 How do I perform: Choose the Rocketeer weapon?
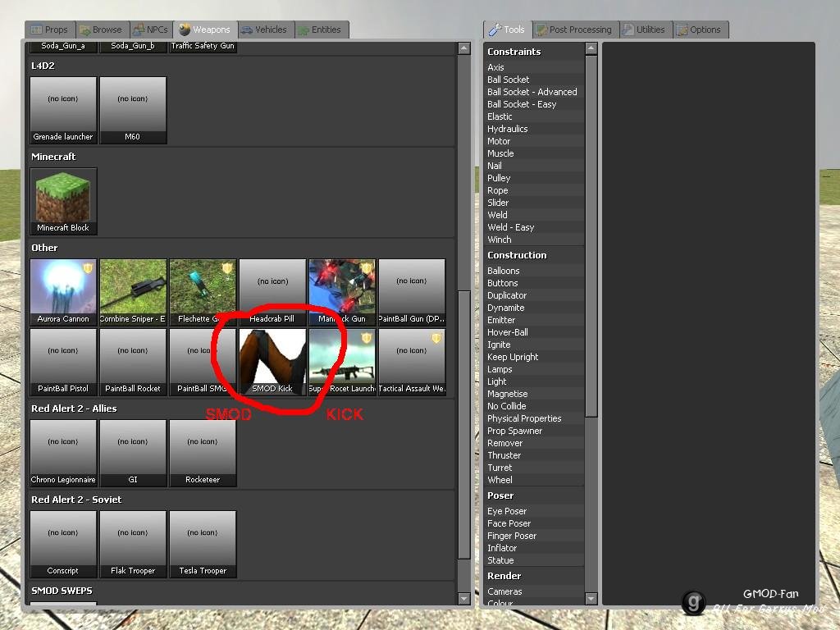tap(203, 453)
